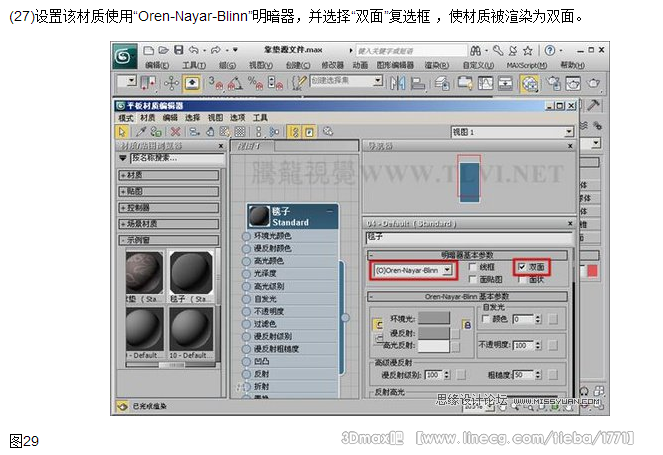Click the highlighted Material Editor icon
This screenshot has width=663, height=455.
pyautogui.click(x=530, y=83)
